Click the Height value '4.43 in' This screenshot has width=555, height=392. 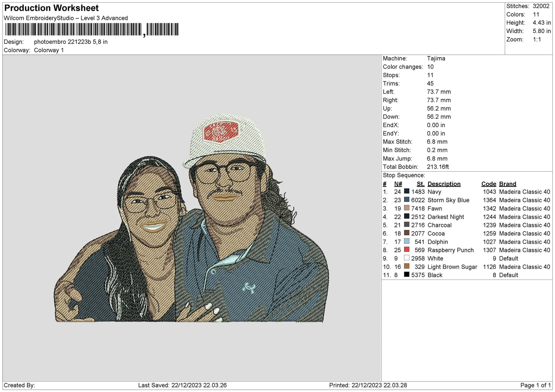coord(542,23)
